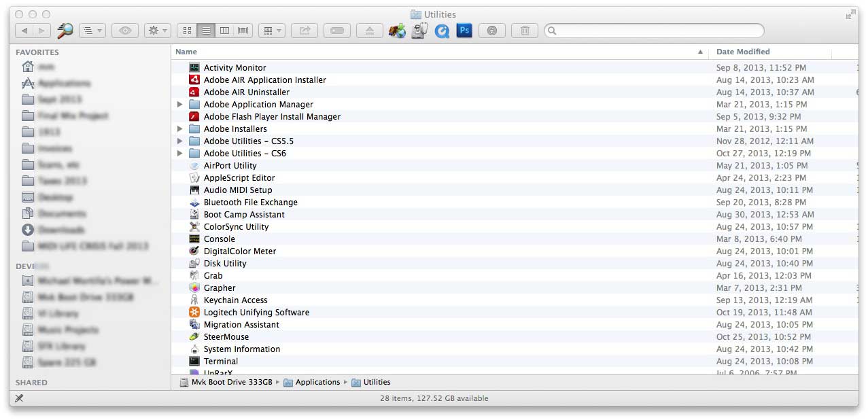
Task: Go to Mvk Boot Drive 333GB in path bar
Action: [226, 382]
